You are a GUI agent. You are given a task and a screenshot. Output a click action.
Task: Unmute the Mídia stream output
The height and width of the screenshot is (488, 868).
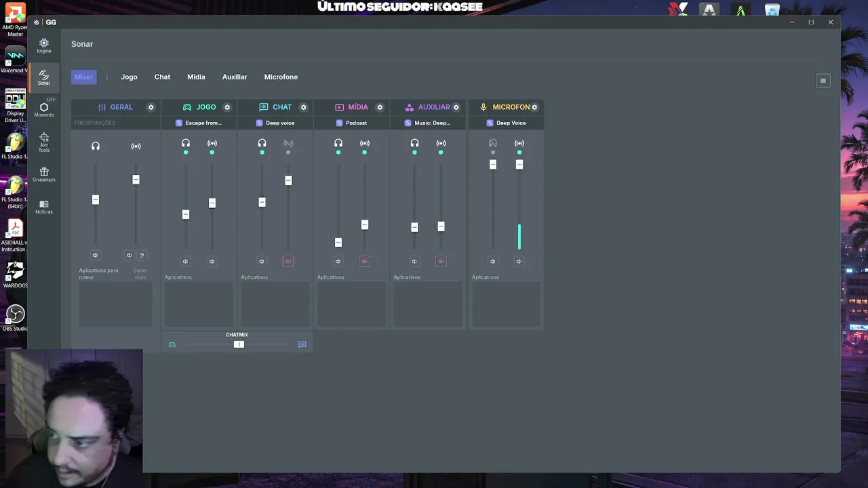[364, 261]
